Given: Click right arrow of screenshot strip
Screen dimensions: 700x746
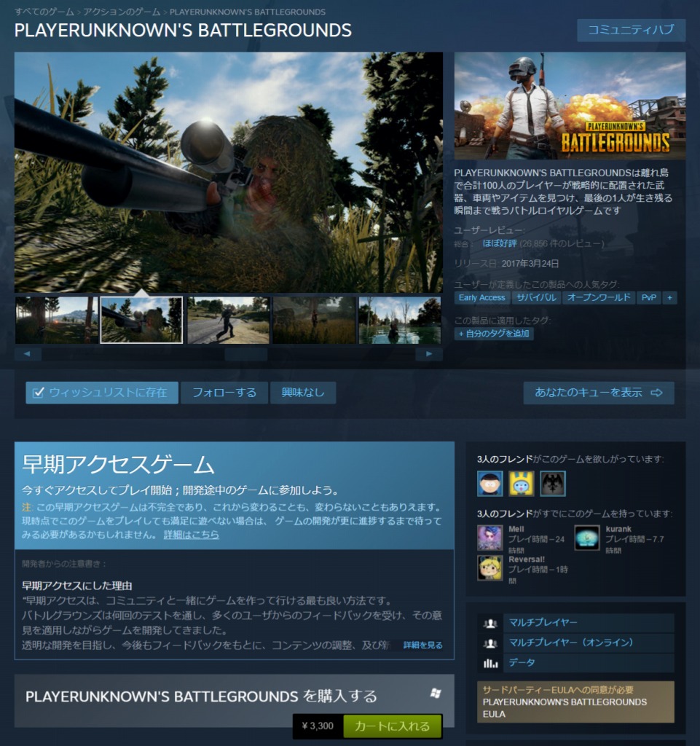Looking at the screenshot, I should [429, 354].
